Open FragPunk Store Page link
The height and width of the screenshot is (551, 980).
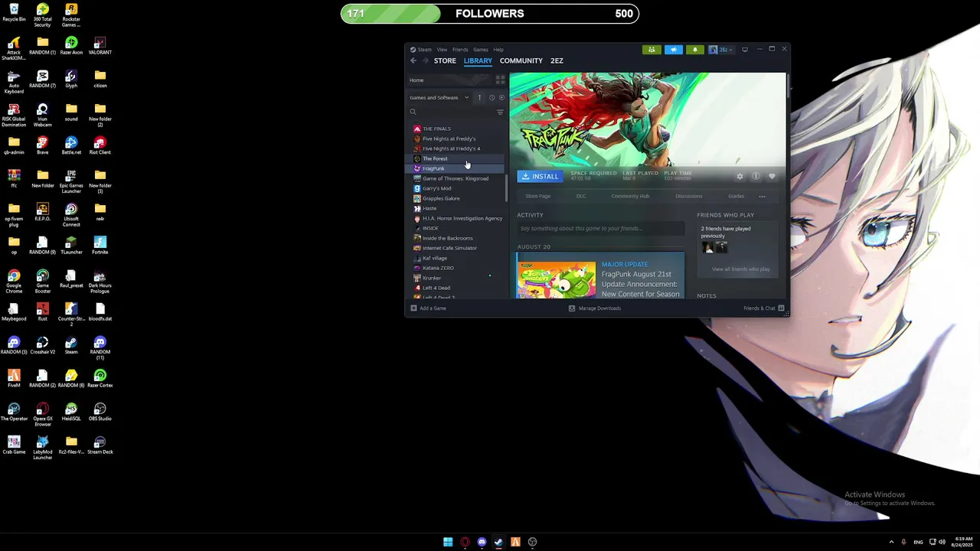pos(538,196)
